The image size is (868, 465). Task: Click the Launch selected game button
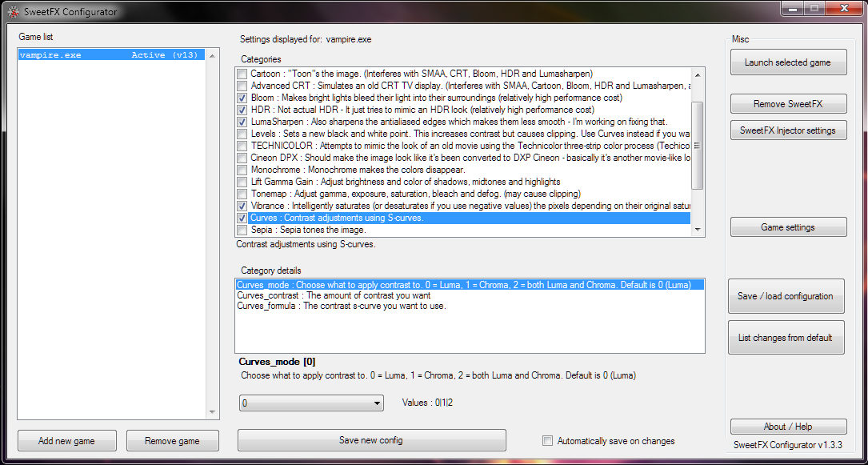tap(788, 62)
